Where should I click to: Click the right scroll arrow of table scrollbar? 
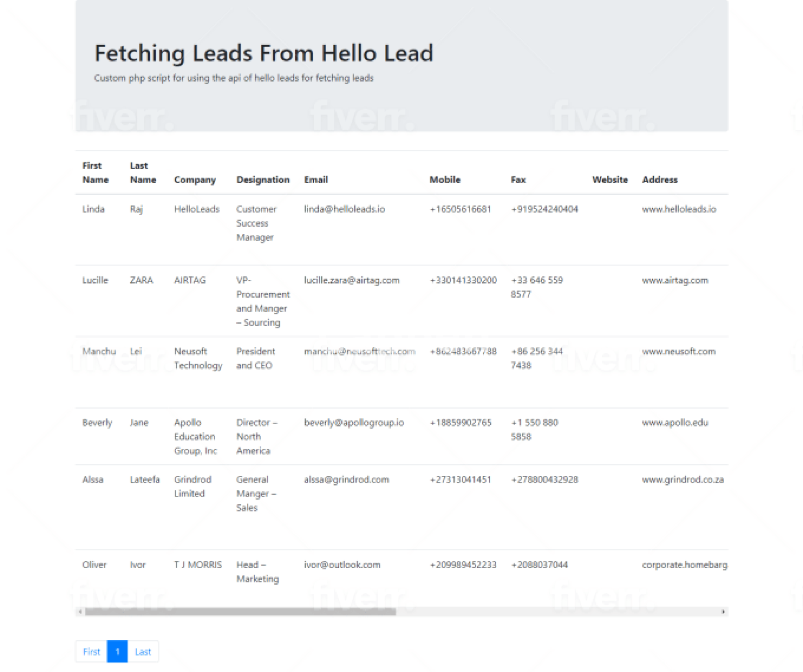(x=723, y=612)
